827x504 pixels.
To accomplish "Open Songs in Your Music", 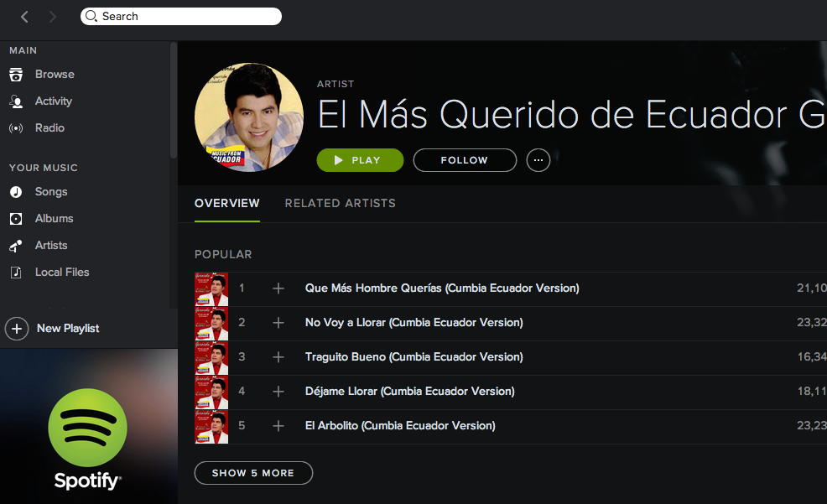I will click(x=51, y=192).
